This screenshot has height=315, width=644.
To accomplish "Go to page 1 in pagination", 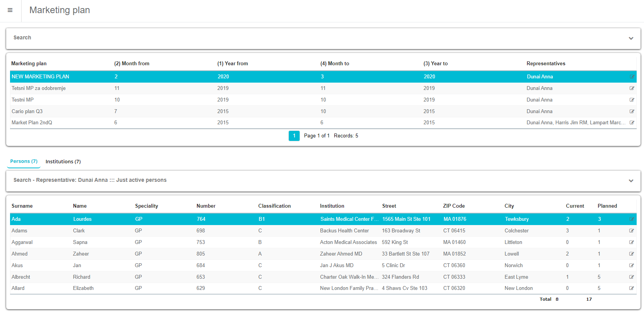I will point(294,136).
